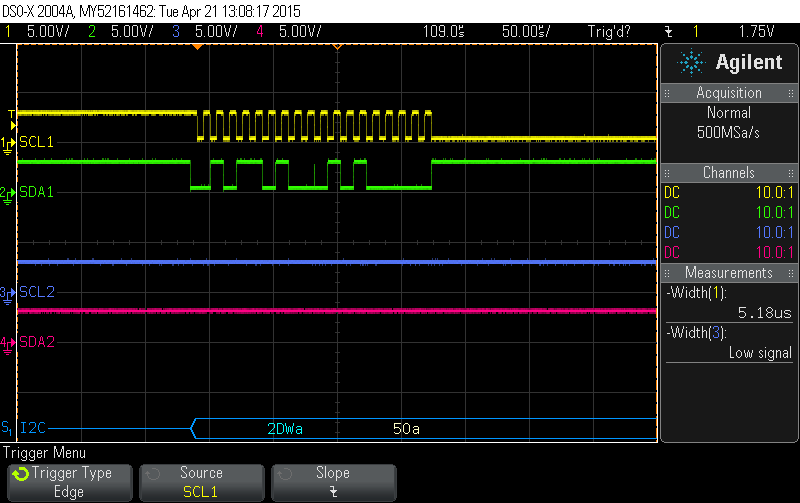Click channel 1 5.00V/ scale readout
Viewport: 800px width, 503px height.
(48, 32)
